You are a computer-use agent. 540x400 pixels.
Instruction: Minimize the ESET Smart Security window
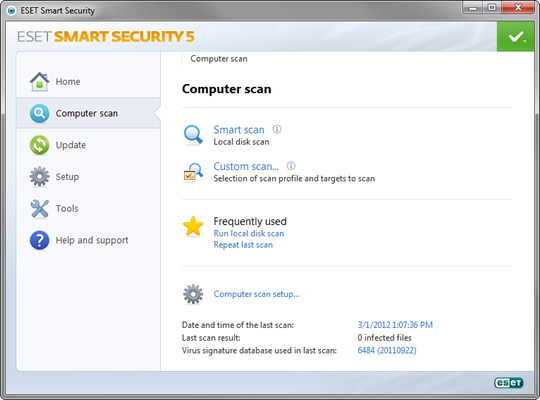coord(473,8)
